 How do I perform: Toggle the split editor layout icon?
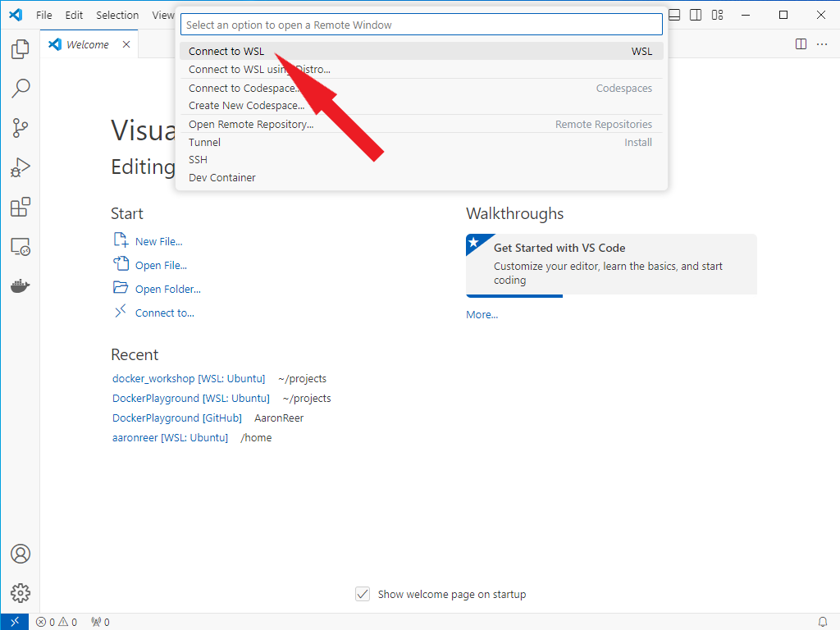(x=800, y=44)
